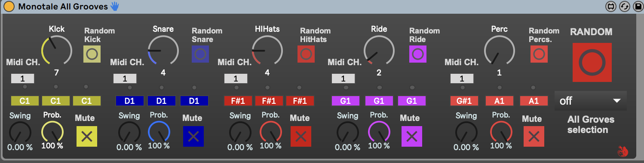Click the HiHats Midi CH. number box
This screenshot has height=163, width=644.
point(236,78)
